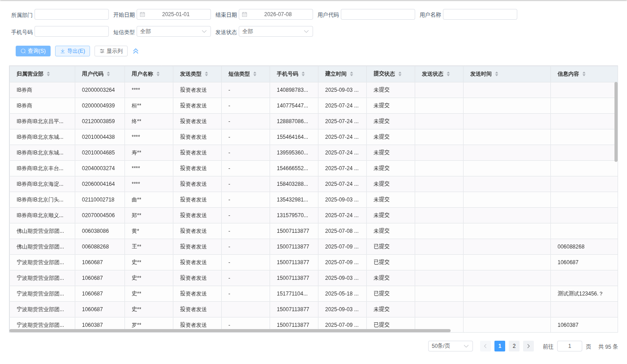Click calendar icon in 开始日期 field
Viewport: 627px width, 364px height.
point(142,14)
